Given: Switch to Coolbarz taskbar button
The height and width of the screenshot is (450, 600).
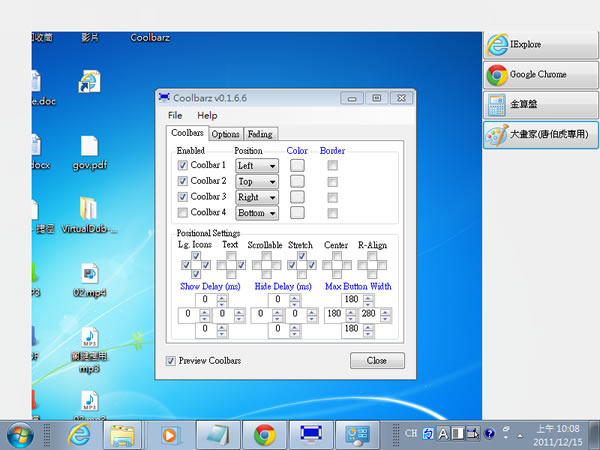Looking at the screenshot, I should tap(311, 435).
